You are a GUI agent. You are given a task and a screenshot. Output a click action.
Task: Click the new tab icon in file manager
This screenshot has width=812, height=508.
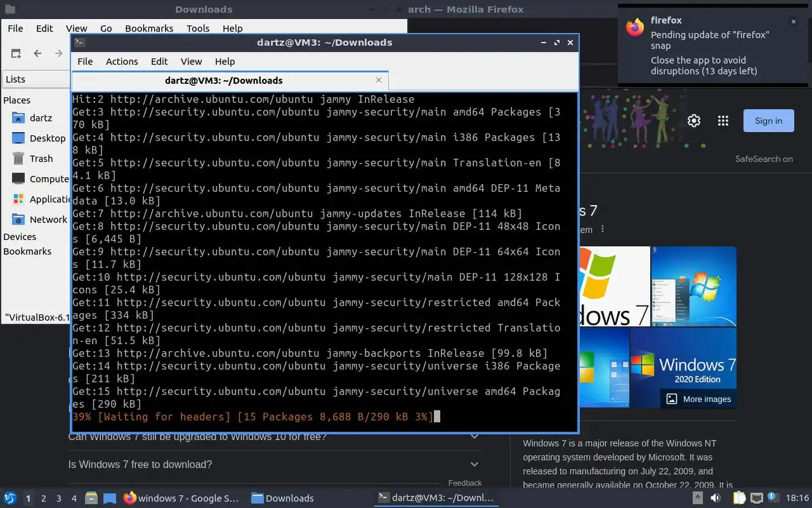point(16,53)
